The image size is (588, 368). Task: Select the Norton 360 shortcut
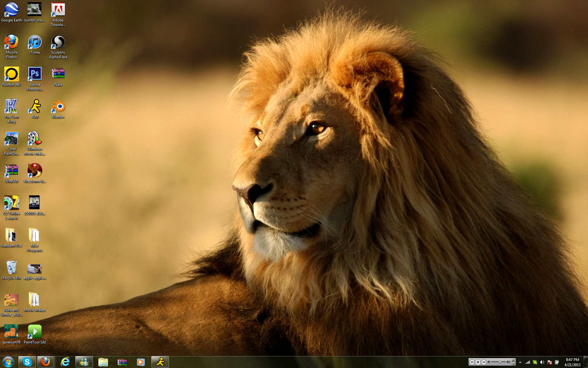coord(11,75)
